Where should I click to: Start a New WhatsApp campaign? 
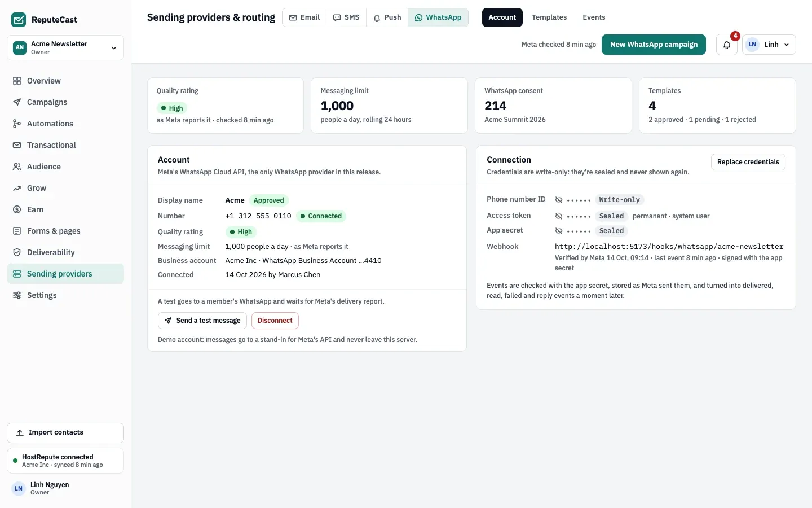[654, 45]
